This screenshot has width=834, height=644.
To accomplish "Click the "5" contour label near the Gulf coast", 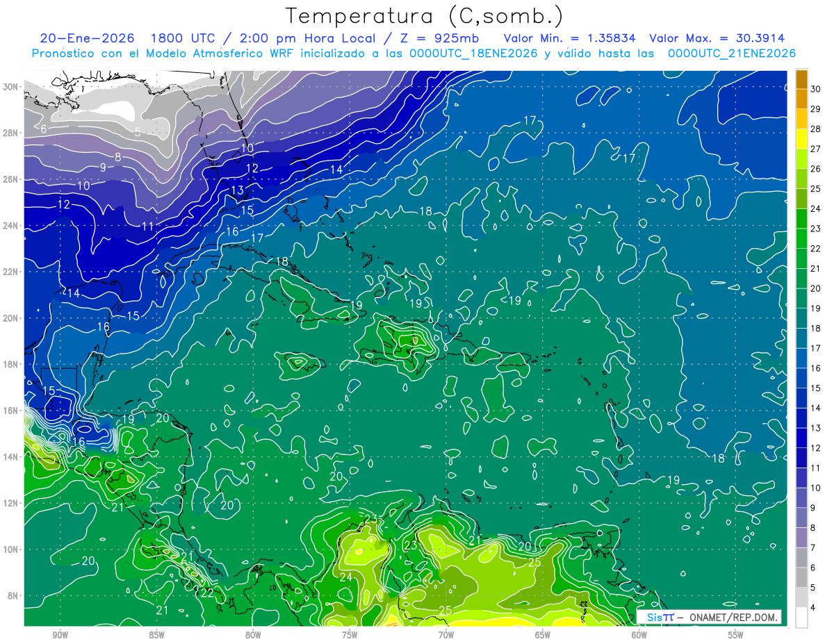I will tap(138, 132).
